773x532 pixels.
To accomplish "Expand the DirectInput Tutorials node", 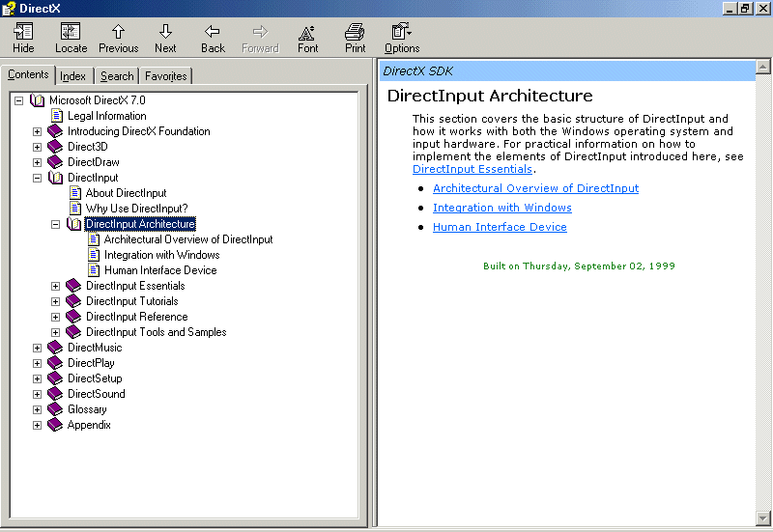I will (x=55, y=301).
